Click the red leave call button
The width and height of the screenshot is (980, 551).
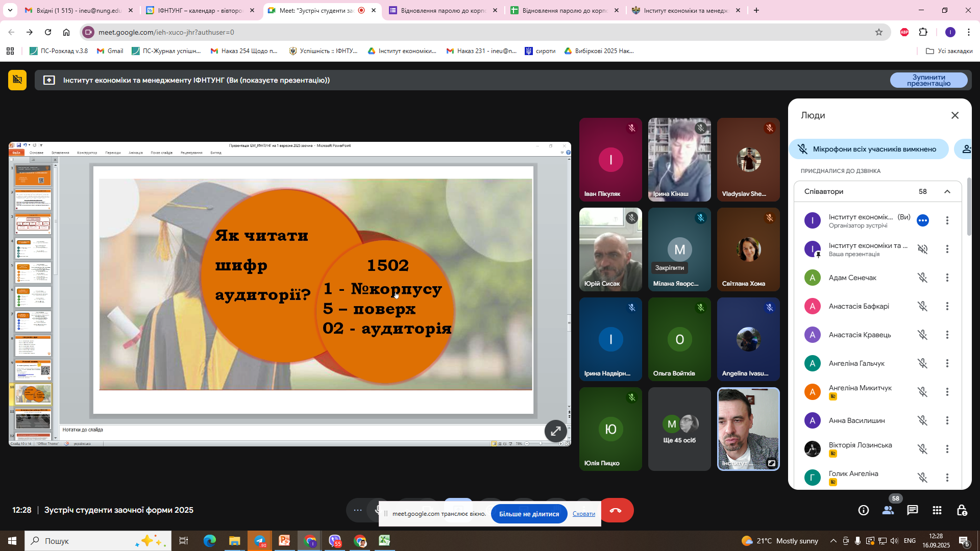(616, 510)
